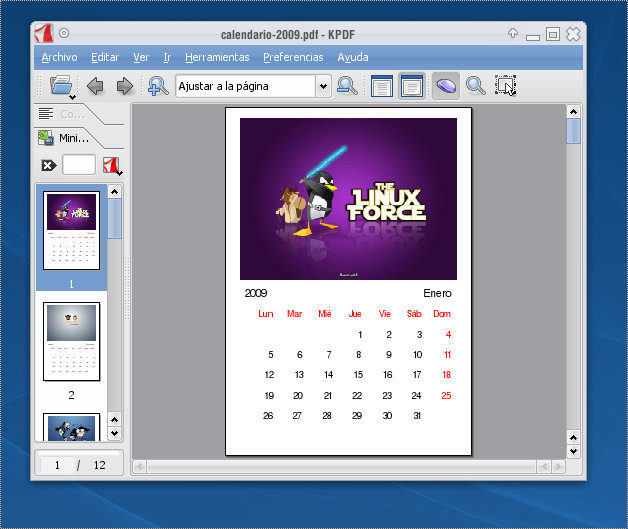Clear the thumbnail filter with X icon
Image resolution: width=628 pixels, height=529 pixels.
[x=48, y=166]
